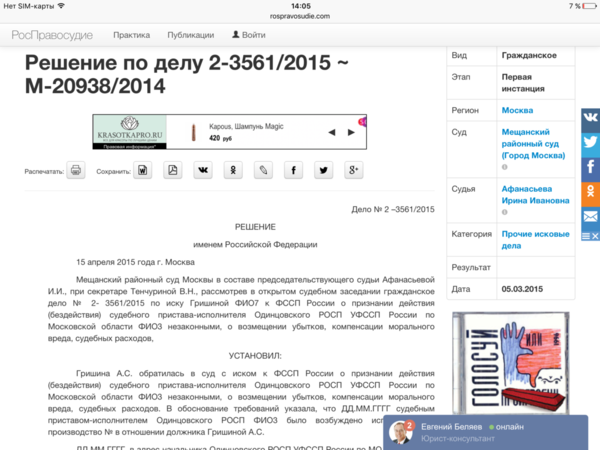Show previous ad item with left arrow
This screenshot has width=600, height=450.
331,132
